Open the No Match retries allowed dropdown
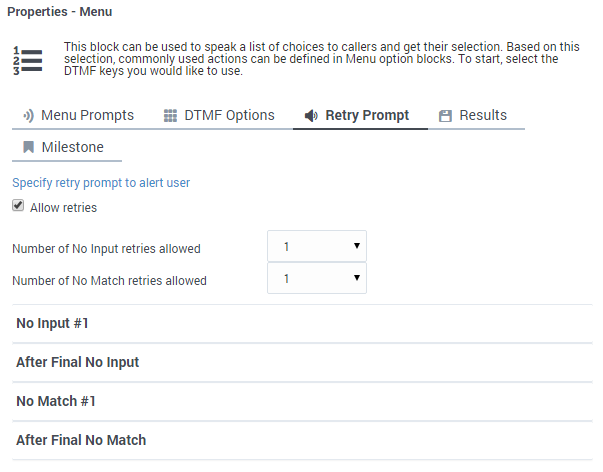Viewport: 603px width, 472px height. pos(316,278)
